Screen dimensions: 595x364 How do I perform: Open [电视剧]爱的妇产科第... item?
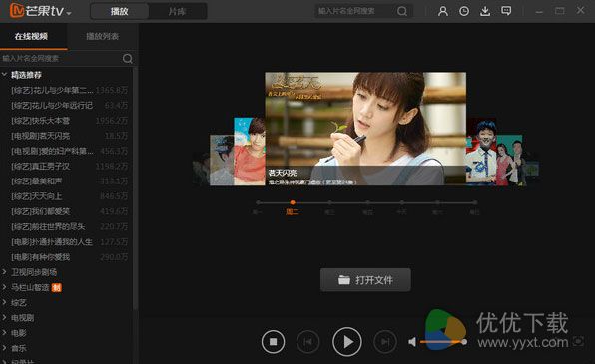pos(69,151)
